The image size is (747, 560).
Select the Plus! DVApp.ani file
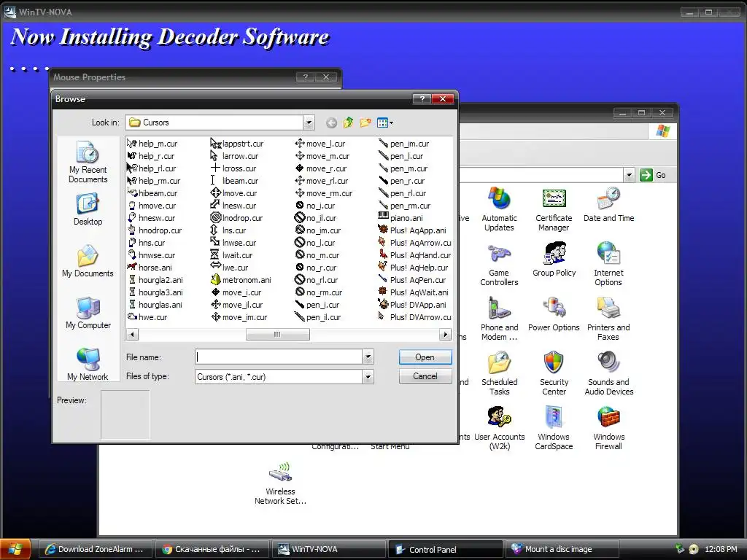point(413,305)
